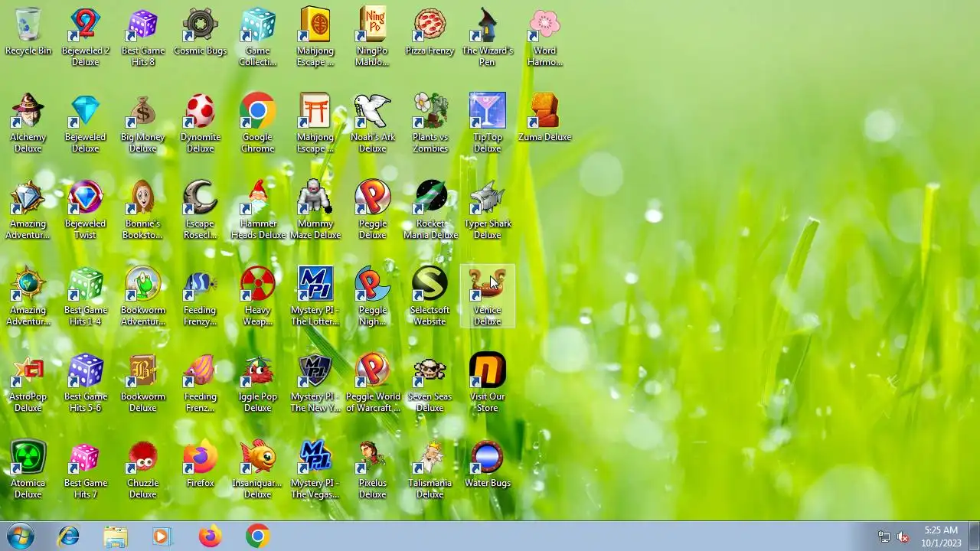Click the Noah's Ark Deluxe dove icon
The height and width of the screenshot is (551, 980).
[x=372, y=111]
